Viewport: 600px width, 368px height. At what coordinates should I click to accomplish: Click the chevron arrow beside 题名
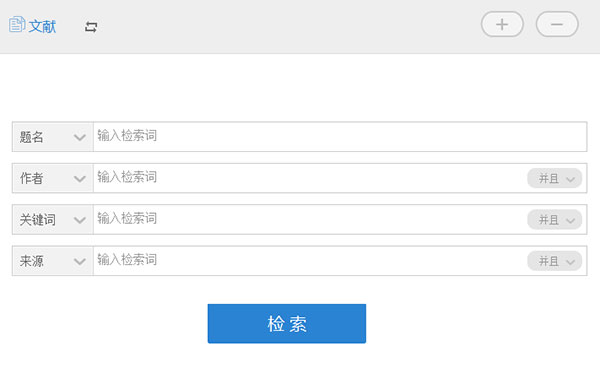[80, 137]
